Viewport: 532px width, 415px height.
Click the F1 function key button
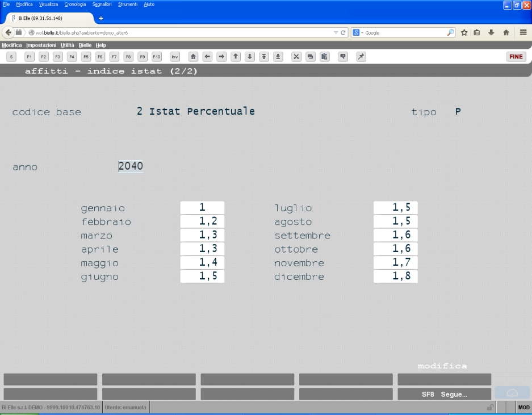pyautogui.click(x=29, y=57)
